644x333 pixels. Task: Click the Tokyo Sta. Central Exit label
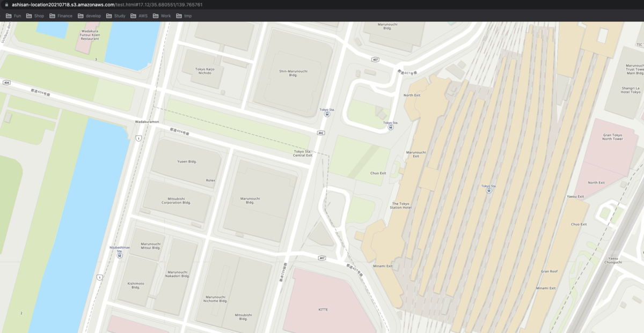click(303, 153)
